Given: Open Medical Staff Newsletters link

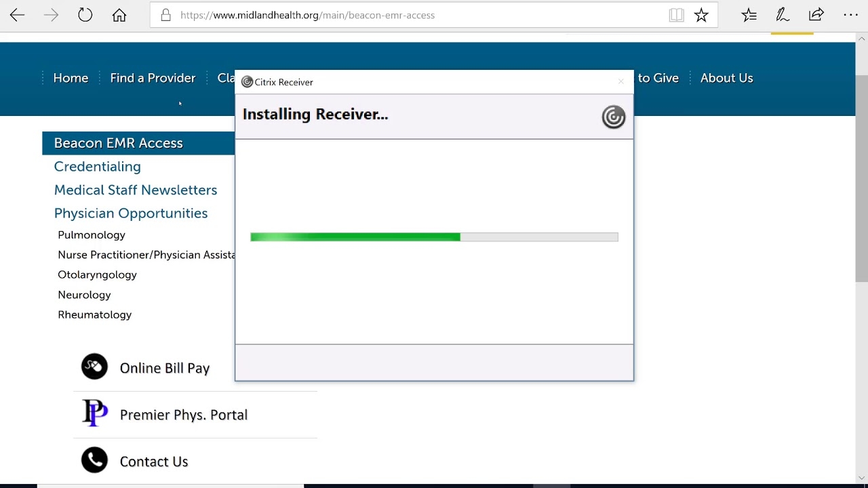Looking at the screenshot, I should pos(135,190).
